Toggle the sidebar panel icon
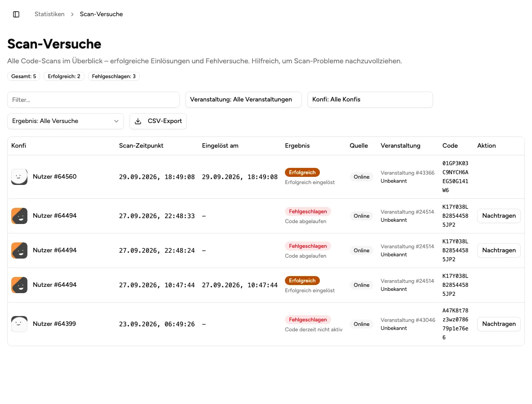Screen dimensions: 532x404 point(16,14)
